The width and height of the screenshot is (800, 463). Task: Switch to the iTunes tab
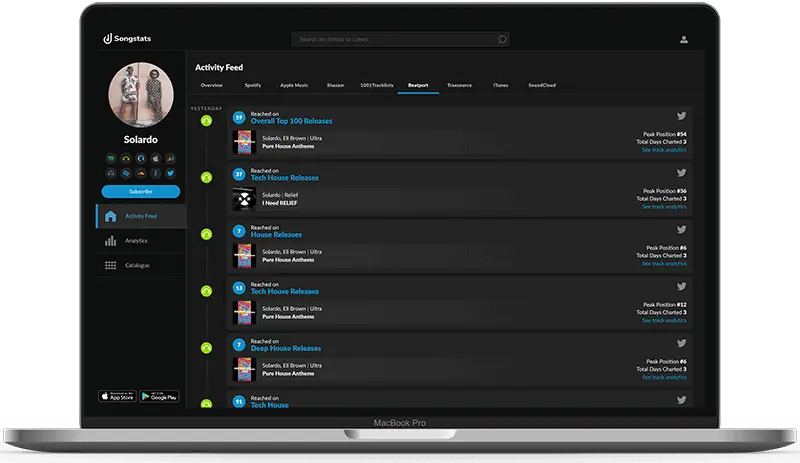(x=501, y=85)
